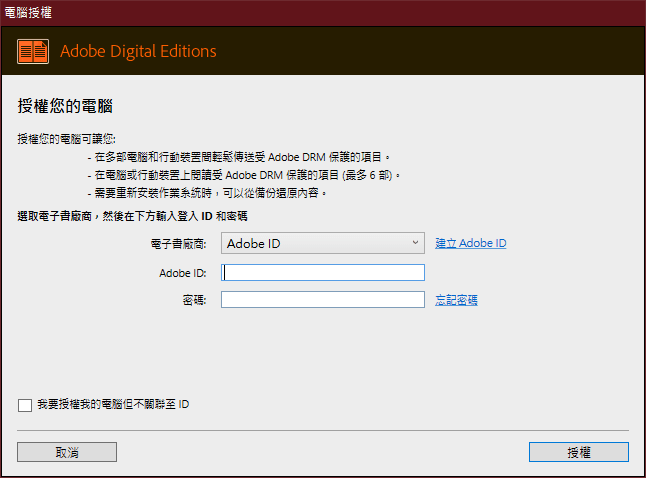
Task: Click the Adobe Digital Editions book logo icon
Action: click(33, 52)
